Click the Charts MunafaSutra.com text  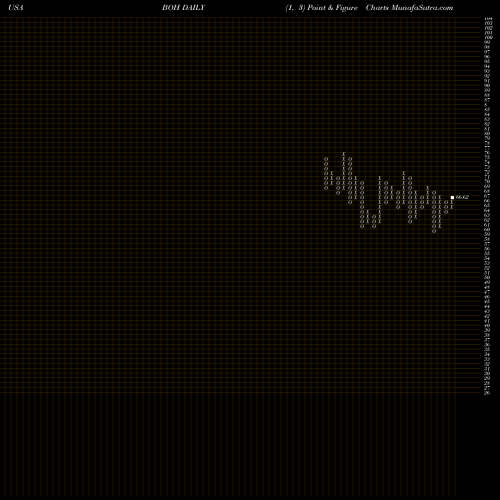409,8
